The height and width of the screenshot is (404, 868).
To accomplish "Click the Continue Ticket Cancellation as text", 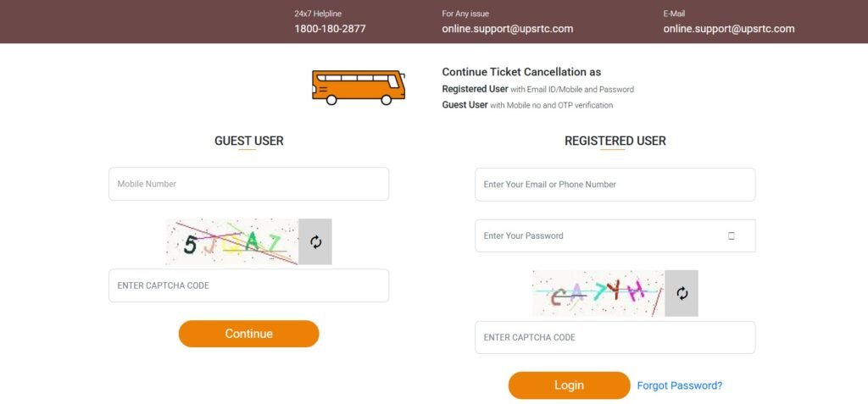I will tap(521, 72).
